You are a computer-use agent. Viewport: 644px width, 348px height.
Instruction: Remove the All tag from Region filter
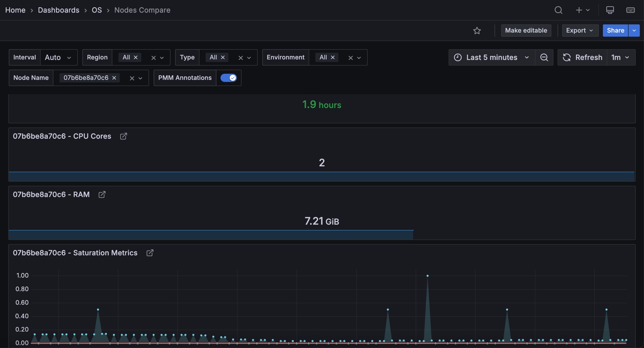[136, 58]
